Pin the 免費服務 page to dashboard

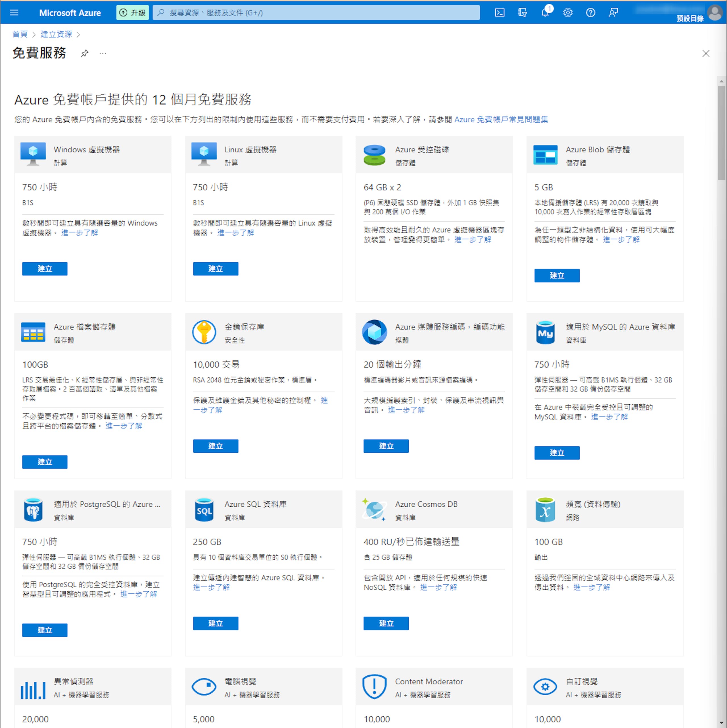pyautogui.click(x=84, y=53)
